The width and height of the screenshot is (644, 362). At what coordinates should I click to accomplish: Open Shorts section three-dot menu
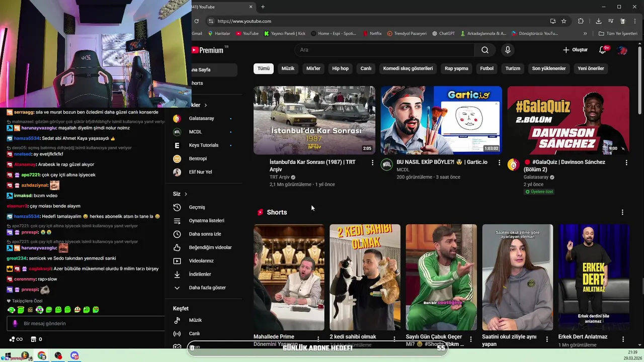(622, 212)
